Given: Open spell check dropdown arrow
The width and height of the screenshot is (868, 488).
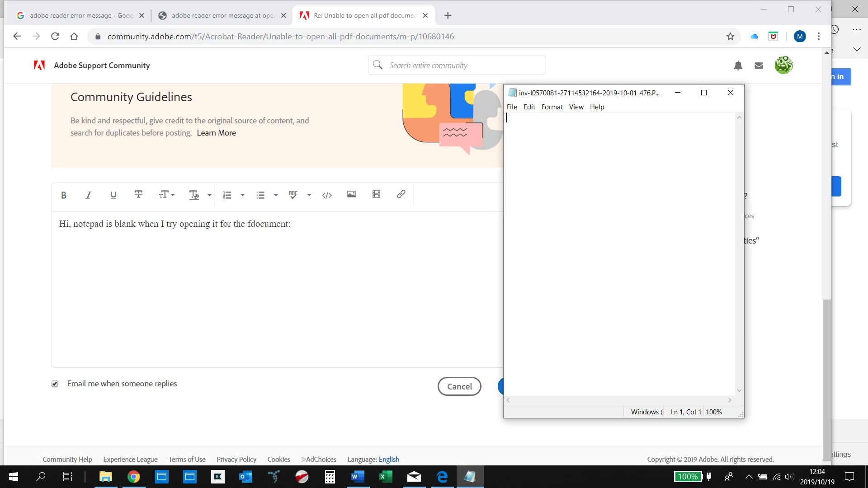Looking at the screenshot, I should pos(309,195).
